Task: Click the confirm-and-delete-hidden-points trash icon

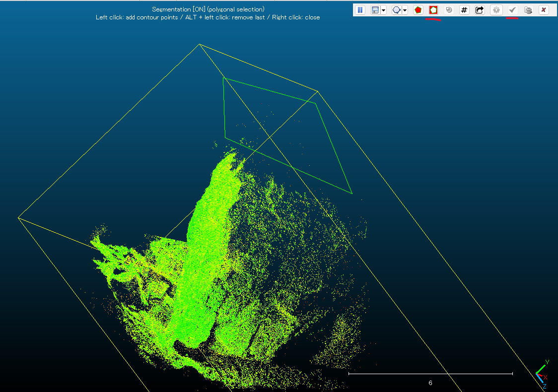Action: (528, 10)
